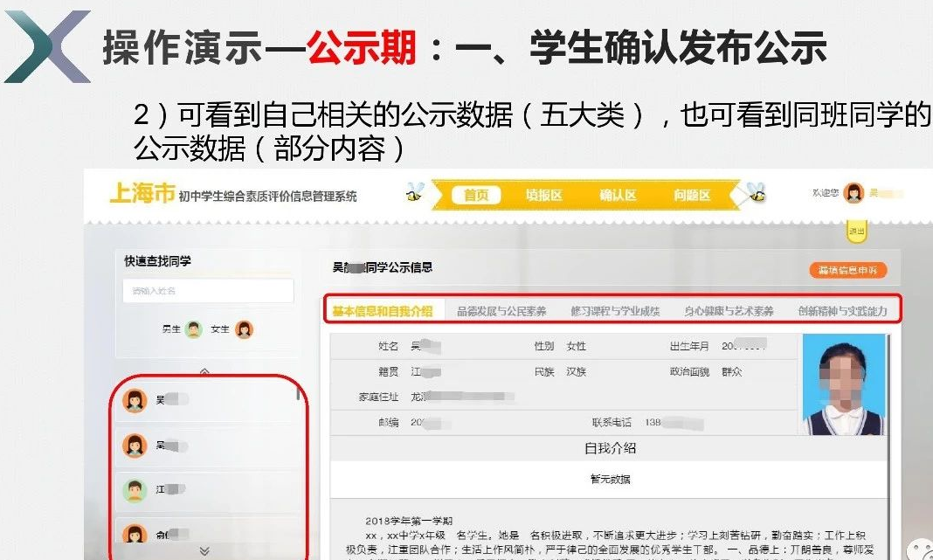Open the 创新精神与实践能力 tab
The image size is (933, 560).
click(841, 311)
